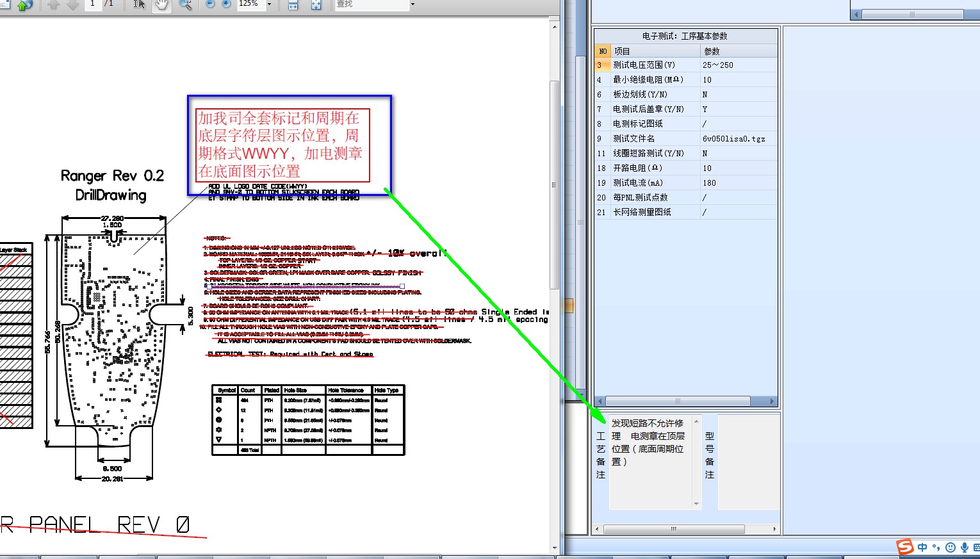
Task: Click the PDF viewer scroll-down arrow
Action: tap(555, 549)
